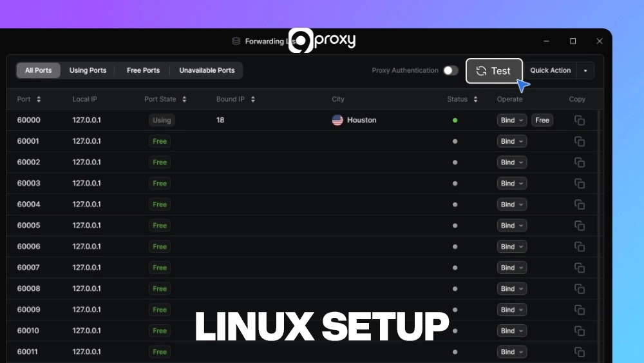Viewport: 644px width, 363px height.
Task: Open Bind dropdown for port 60004
Action: (x=512, y=204)
